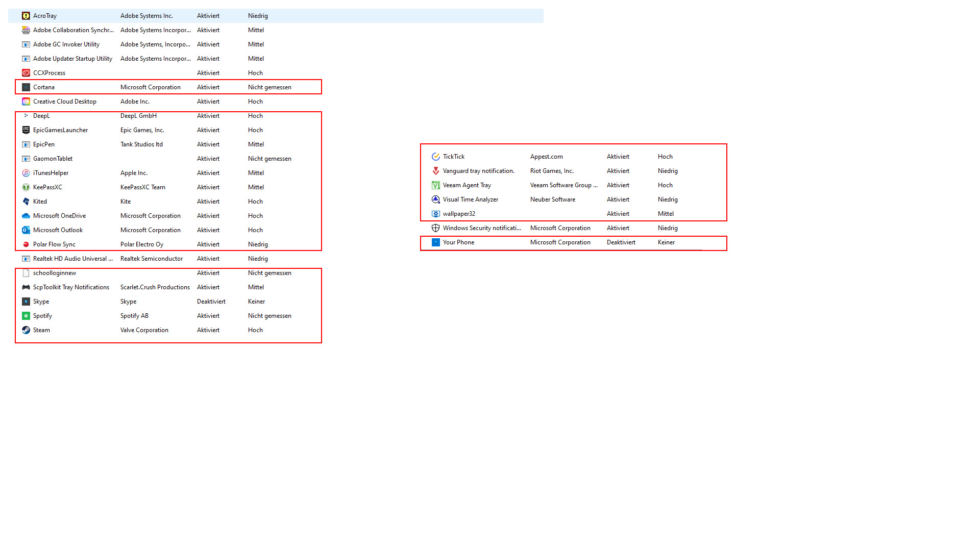Click the TickTick icon
The height and width of the screenshot is (551, 980).
436,157
